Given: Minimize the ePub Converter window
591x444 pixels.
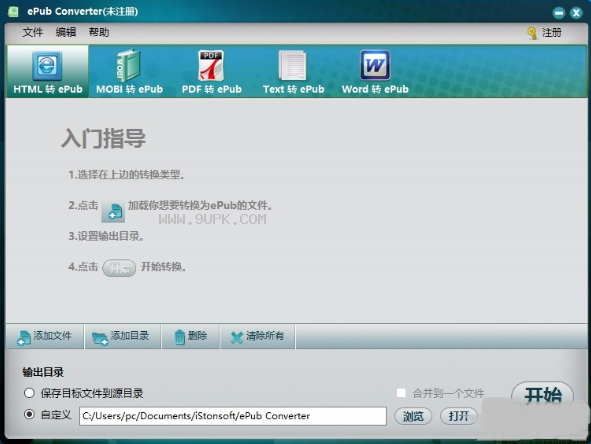Looking at the screenshot, I should click(x=559, y=13).
